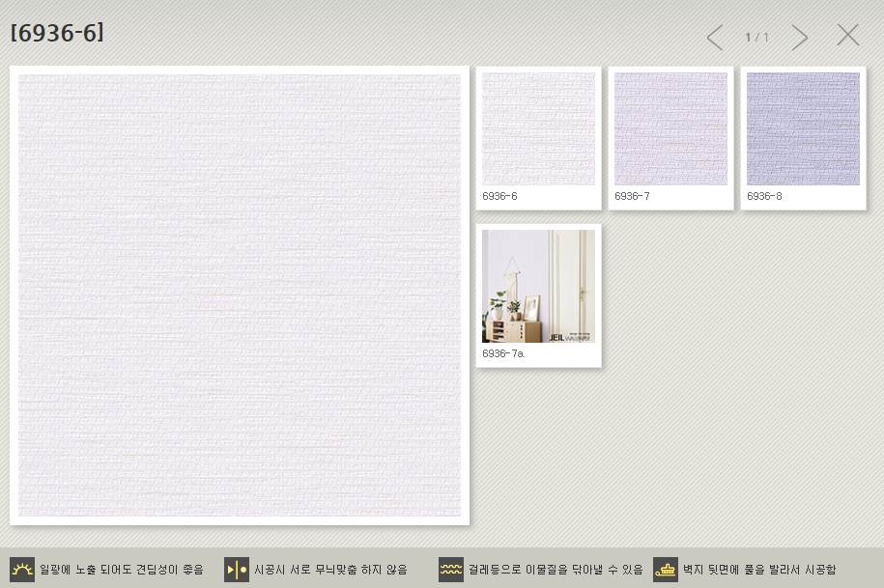This screenshot has width=884, height=588.
Task: Click the no pattern matching icon
Action: pyautogui.click(x=237, y=569)
